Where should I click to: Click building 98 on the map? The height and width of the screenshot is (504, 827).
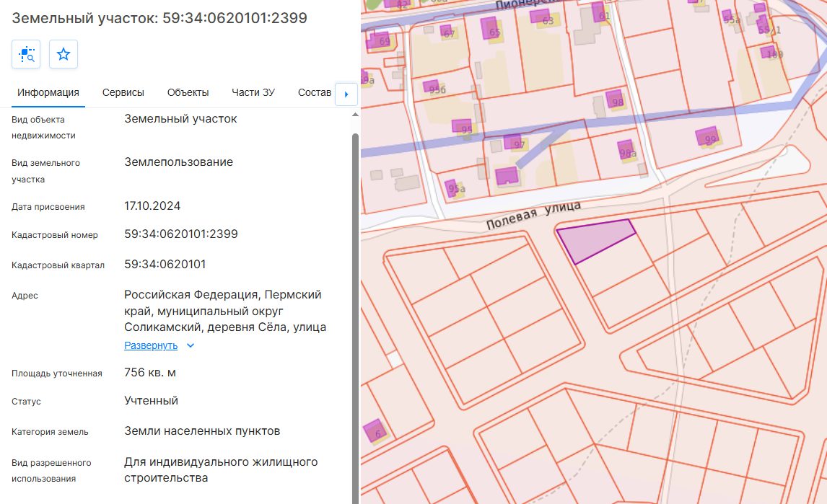(615, 100)
